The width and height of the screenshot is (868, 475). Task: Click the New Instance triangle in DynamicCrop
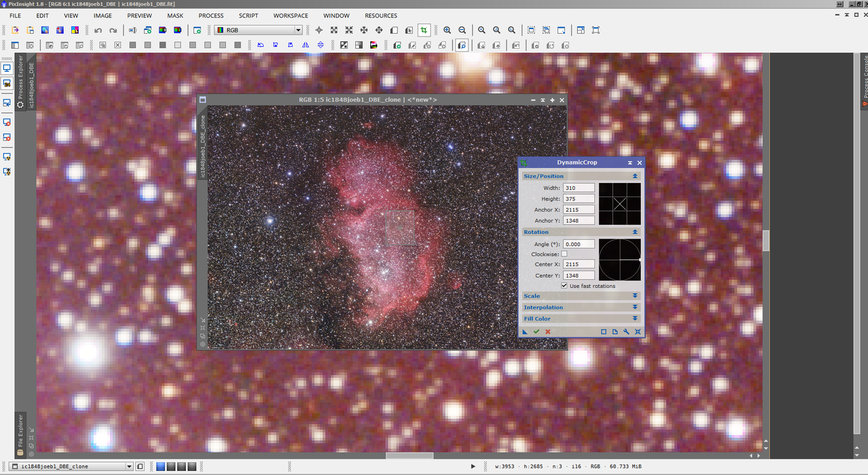(525, 331)
